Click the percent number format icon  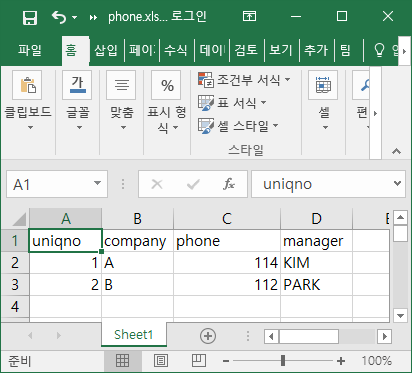point(167,85)
